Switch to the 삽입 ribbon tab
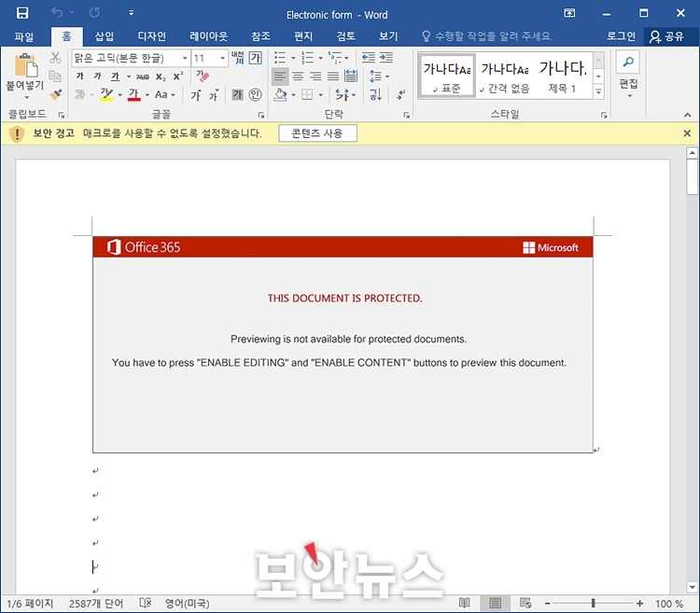 pyautogui.click(x=104, y=36)
